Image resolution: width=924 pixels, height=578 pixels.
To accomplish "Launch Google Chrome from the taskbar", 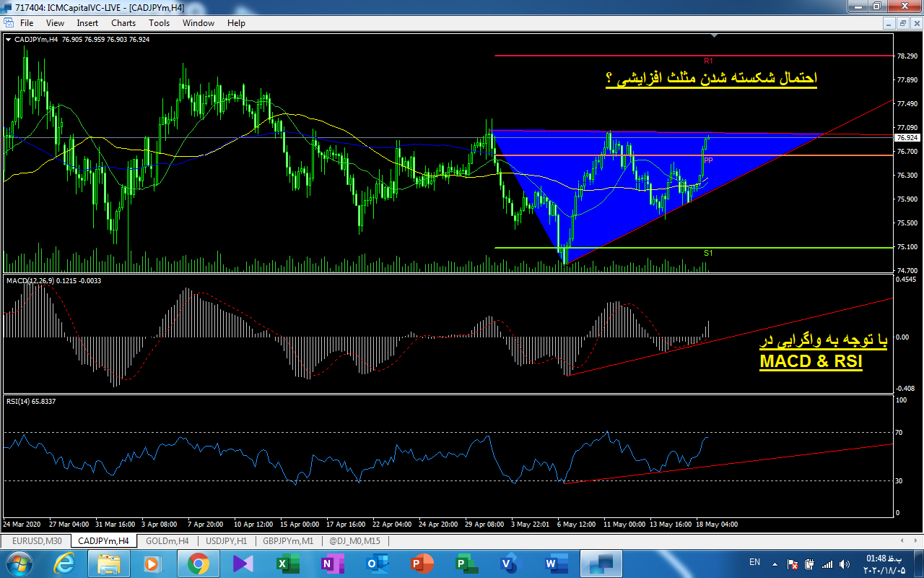I will coord(199,563).
